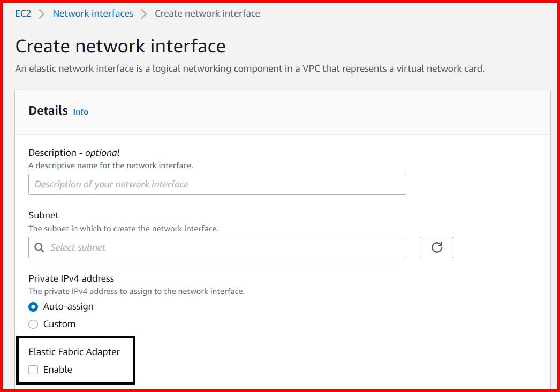The height and width of the screenshot is (392, 560).
Task: Open Network interfaces from the breadcrumb
Action: [92, 13]
